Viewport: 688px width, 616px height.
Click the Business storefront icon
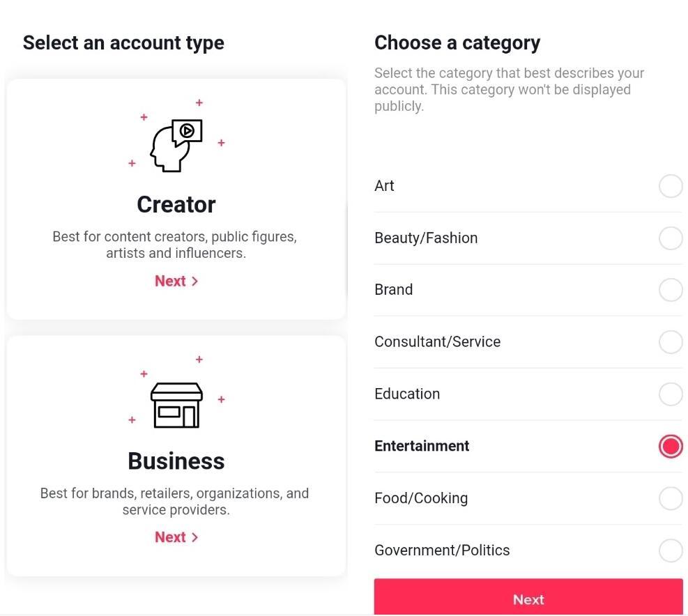[176, 405]
